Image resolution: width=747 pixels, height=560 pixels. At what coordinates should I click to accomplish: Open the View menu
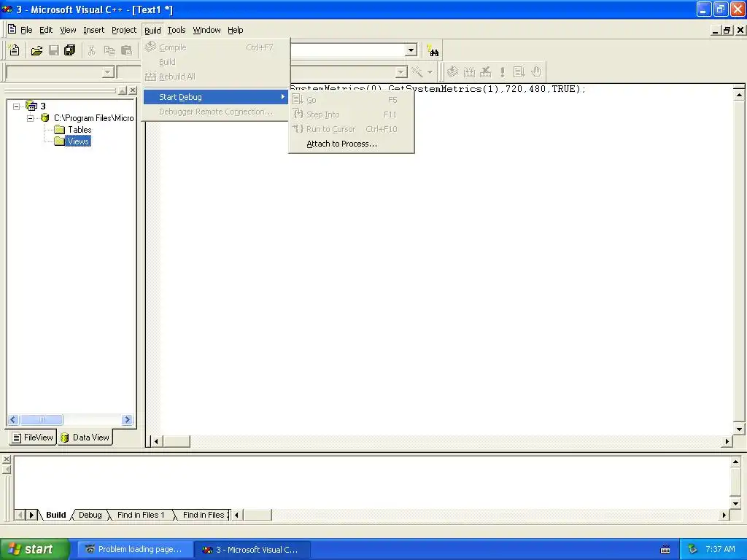point(68,30)
